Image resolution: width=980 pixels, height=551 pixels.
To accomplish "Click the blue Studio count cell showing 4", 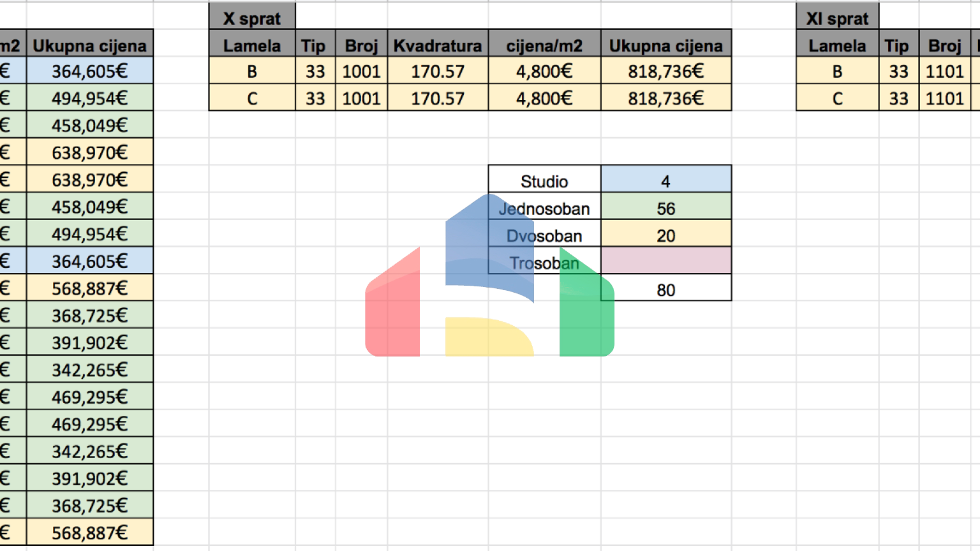I will 665,181.
